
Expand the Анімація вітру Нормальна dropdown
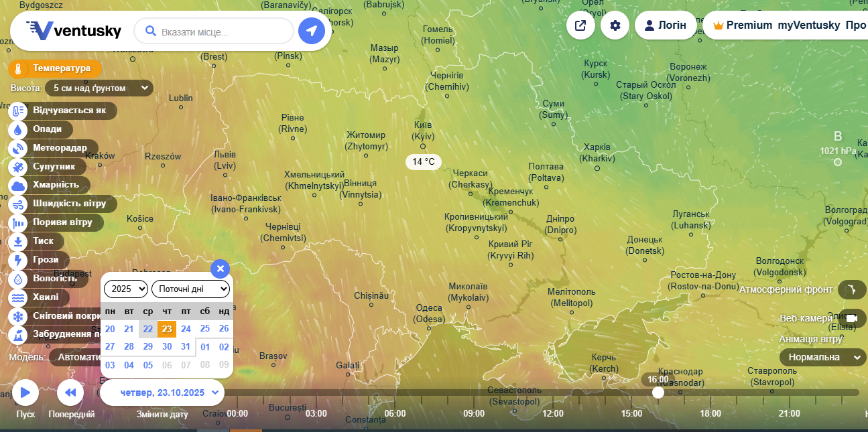(x=822, y=357)
